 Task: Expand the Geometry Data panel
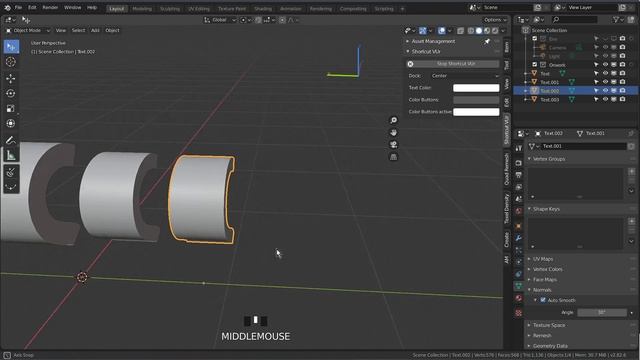point(550,346)
